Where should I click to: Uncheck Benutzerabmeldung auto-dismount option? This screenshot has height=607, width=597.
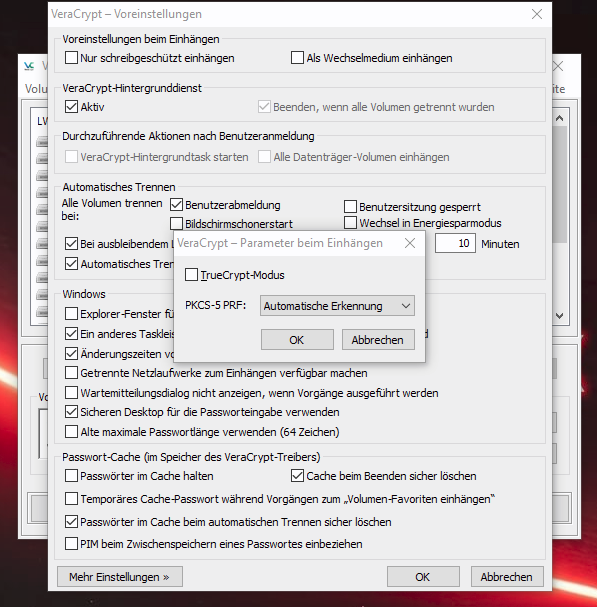176,205
